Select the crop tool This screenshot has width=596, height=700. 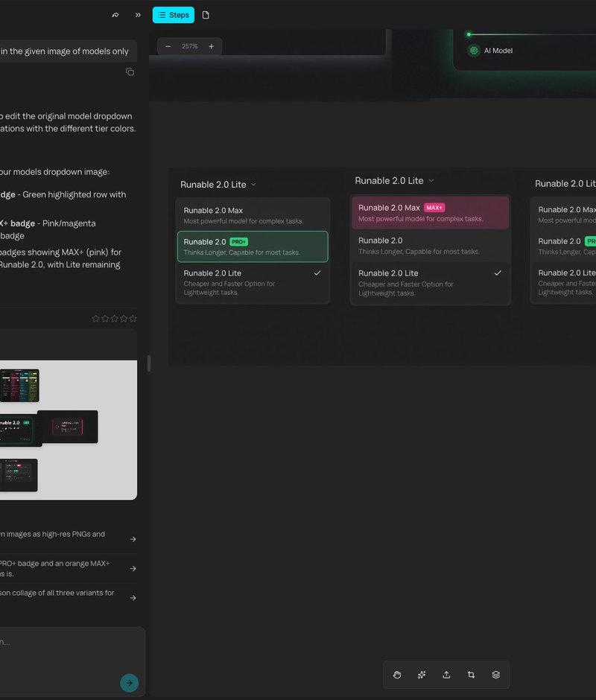click(471, 675)
